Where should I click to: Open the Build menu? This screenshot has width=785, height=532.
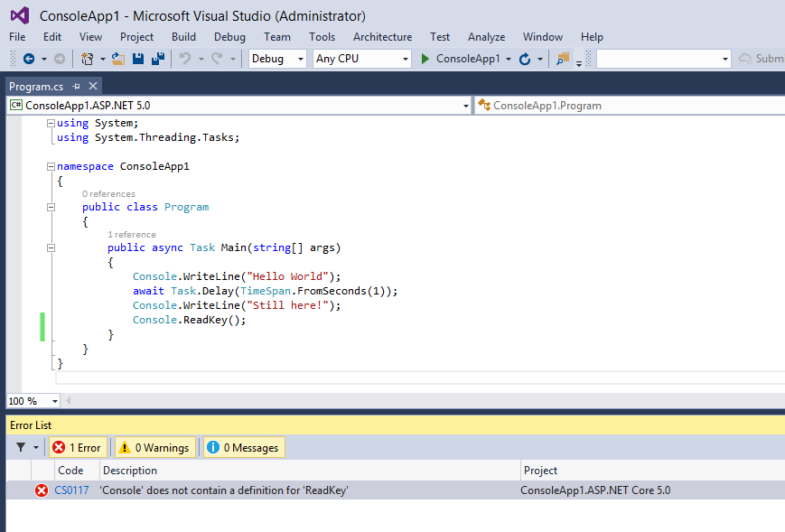183,37
